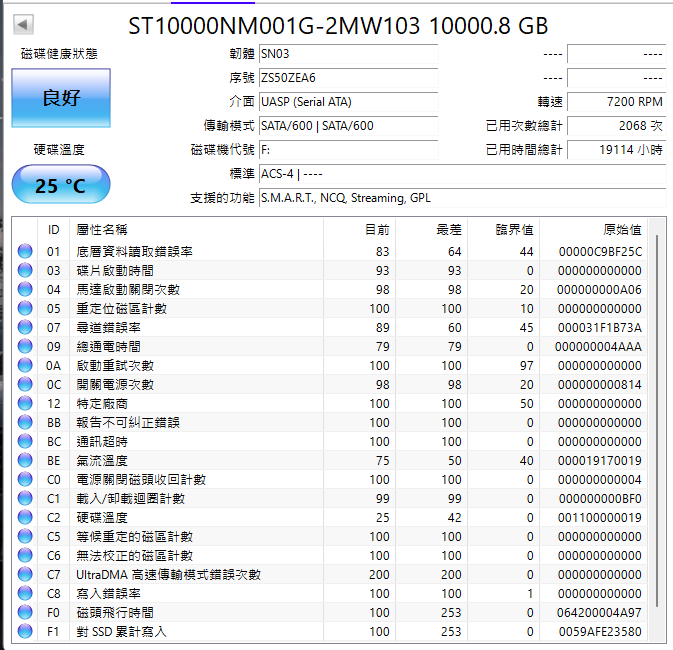Click the status orb for attribute 03
Screen dimensions: 673x650
[25, 270]
